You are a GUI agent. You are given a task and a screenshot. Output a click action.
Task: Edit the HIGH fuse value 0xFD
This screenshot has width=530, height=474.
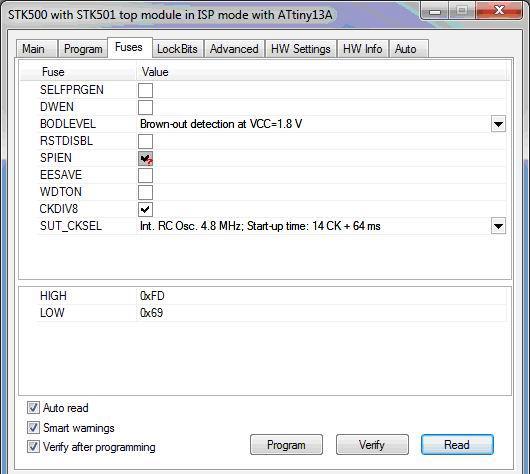(152, 296)
